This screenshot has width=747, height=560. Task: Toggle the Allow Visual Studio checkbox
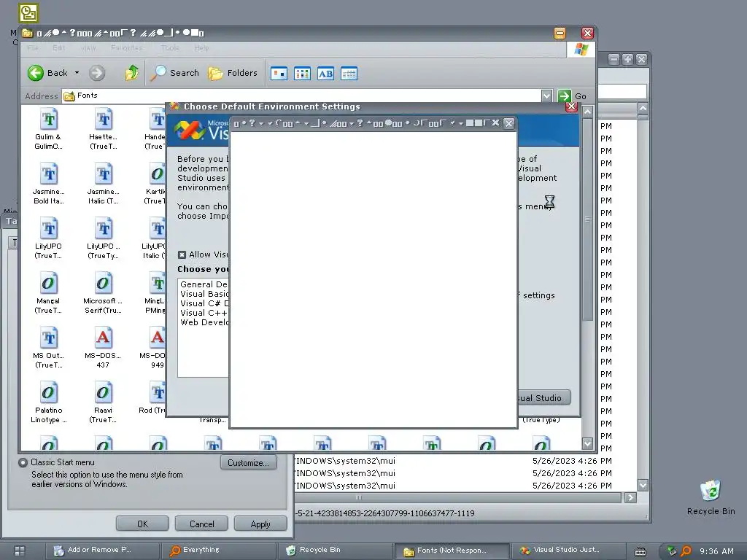coord(182,254)
